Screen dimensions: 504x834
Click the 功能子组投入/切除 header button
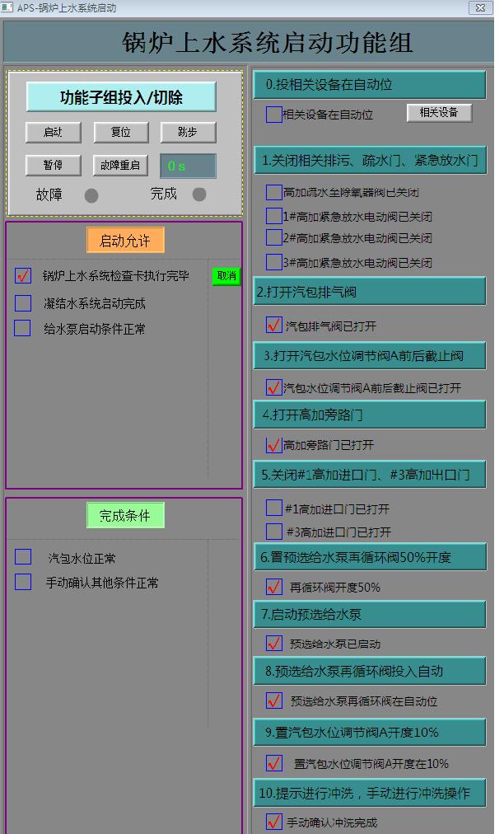121,97
